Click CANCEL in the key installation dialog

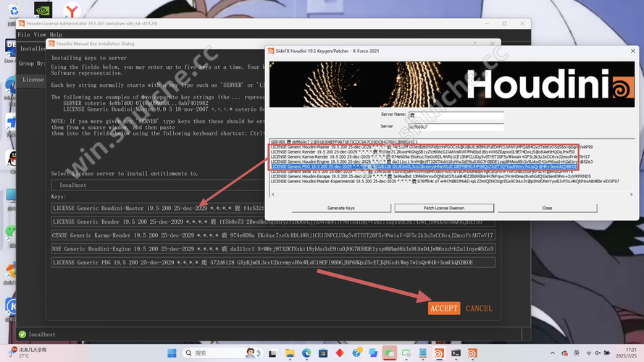pos(479,308)
